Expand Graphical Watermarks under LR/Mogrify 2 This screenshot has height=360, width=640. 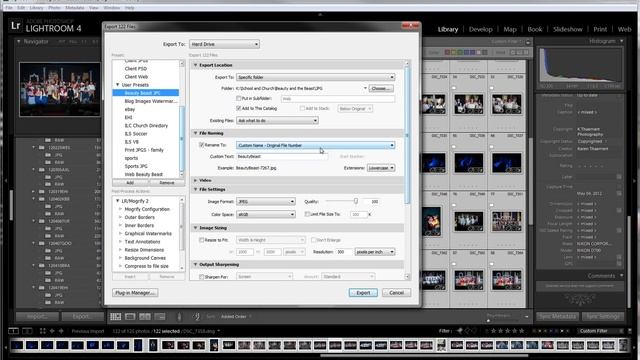click(120, 233)
